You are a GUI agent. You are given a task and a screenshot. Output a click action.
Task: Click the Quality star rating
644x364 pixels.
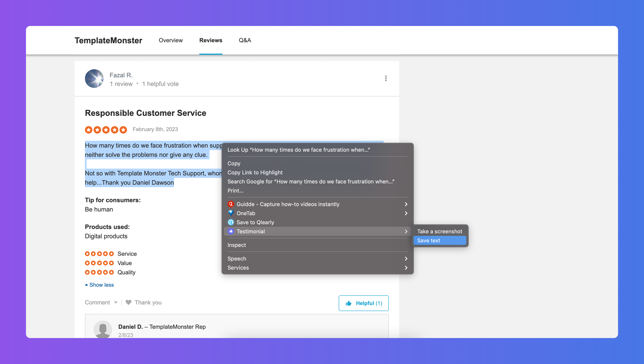click(x=99, y=272)
